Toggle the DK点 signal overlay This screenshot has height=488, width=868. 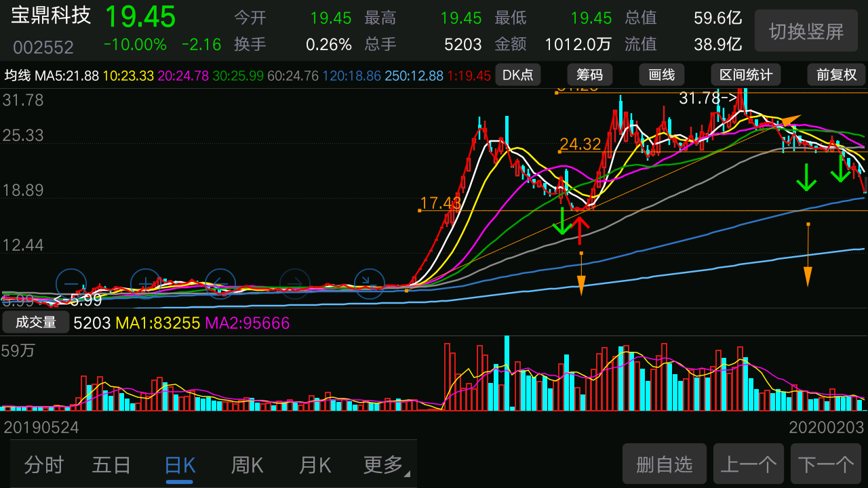coord(518,75)
